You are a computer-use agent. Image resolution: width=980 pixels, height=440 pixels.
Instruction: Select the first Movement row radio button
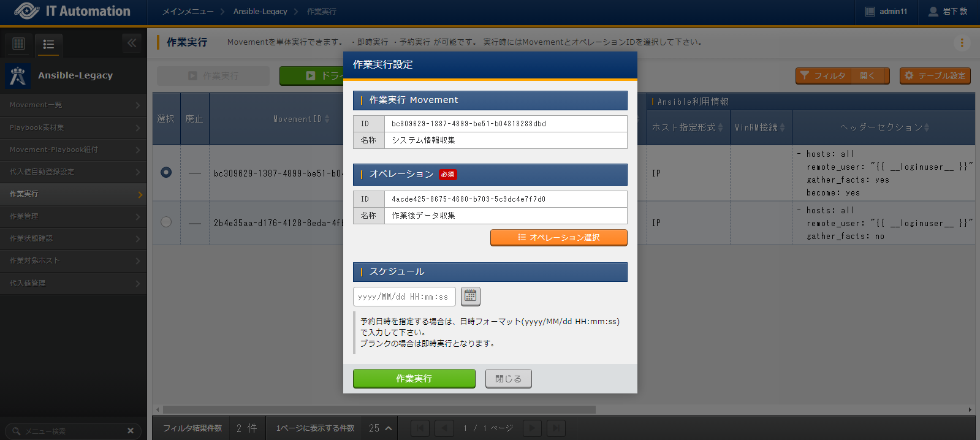(166, 172)
